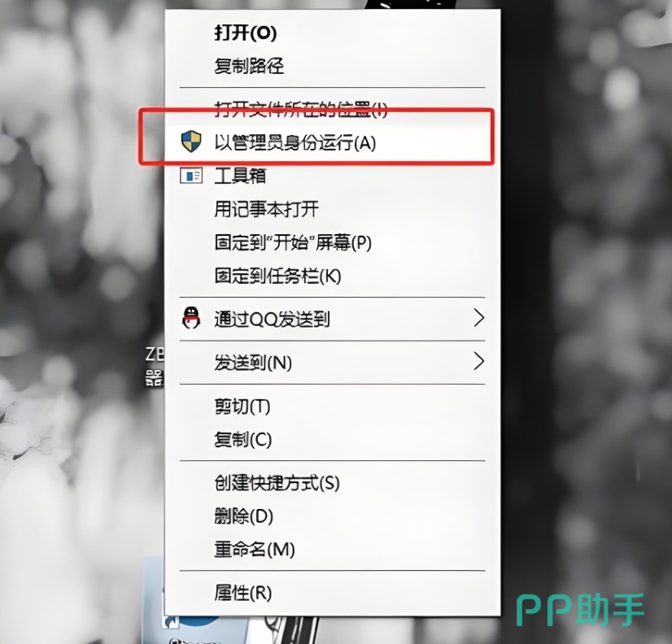This screenshot has height=644, width=672.
Task: Choose 复制(C) in the menu
Action: tap(243, 440)
